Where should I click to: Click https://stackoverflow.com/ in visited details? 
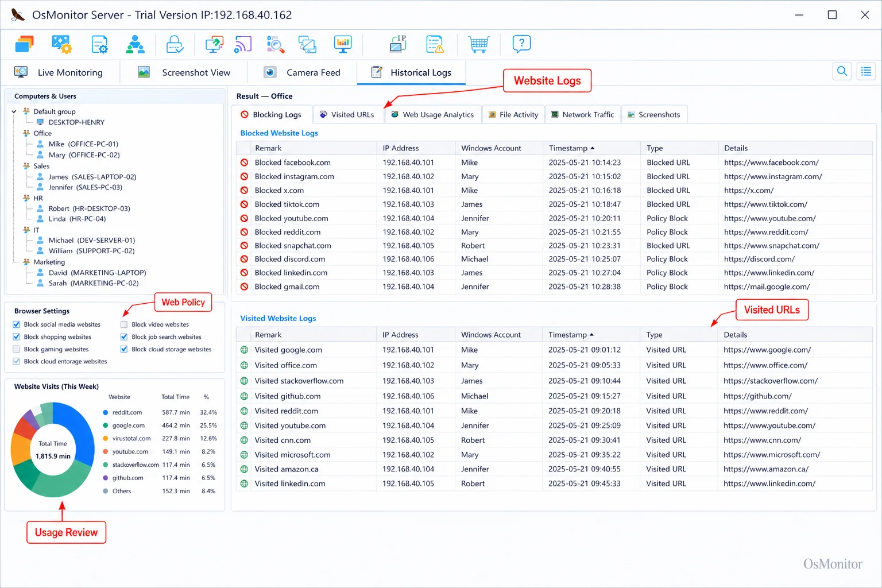[x=771, y=381]
